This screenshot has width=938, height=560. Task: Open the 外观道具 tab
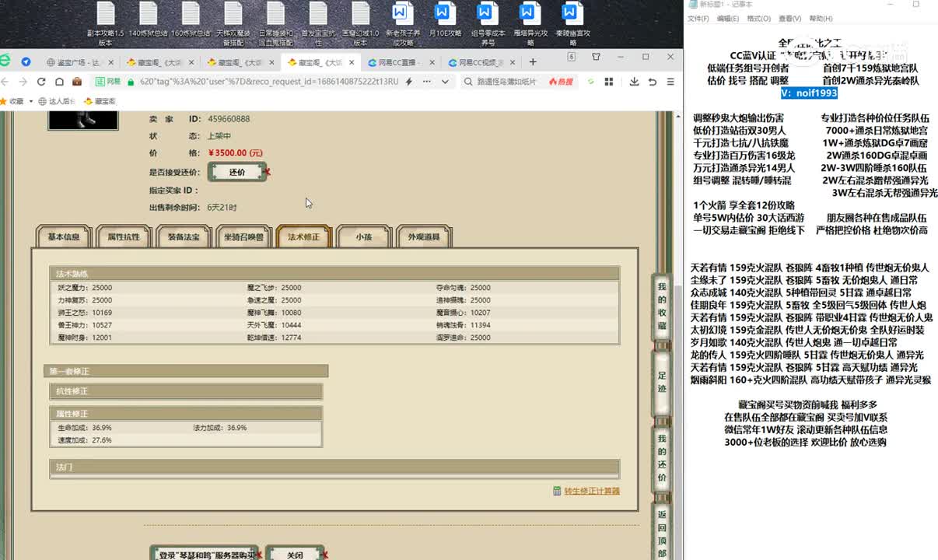[x=423, y=236]
